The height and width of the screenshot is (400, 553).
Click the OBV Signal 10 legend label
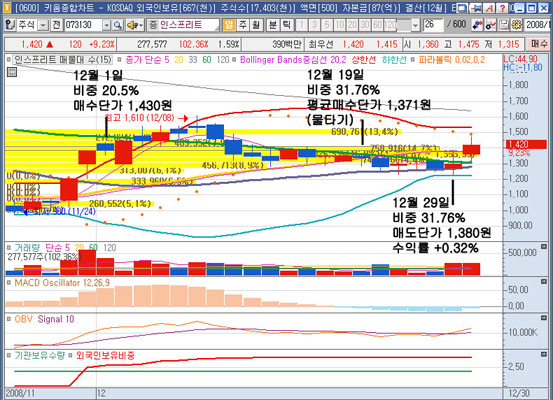tap(56, 319)
